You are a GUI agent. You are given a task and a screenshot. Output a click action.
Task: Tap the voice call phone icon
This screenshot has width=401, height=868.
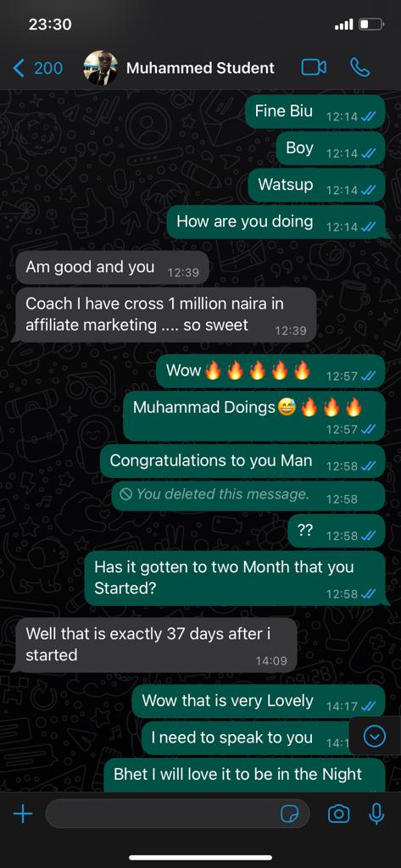pos(360,68)
